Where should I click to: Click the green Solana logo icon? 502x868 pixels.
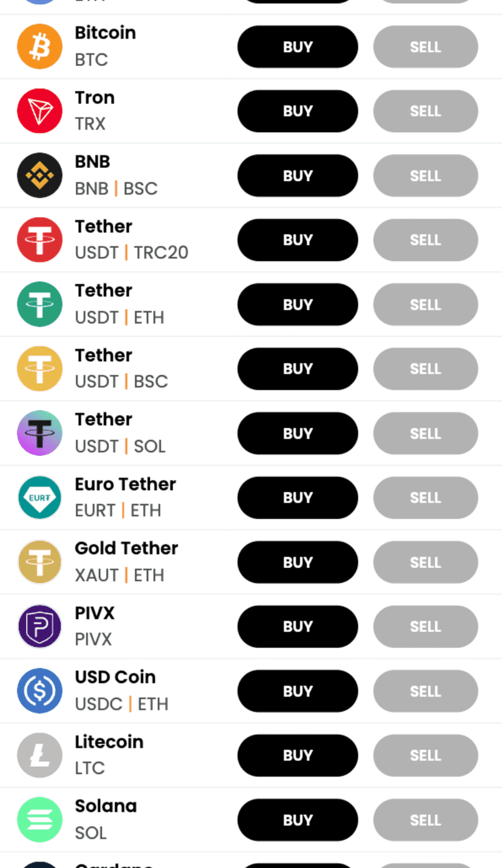tap(39, 820)
